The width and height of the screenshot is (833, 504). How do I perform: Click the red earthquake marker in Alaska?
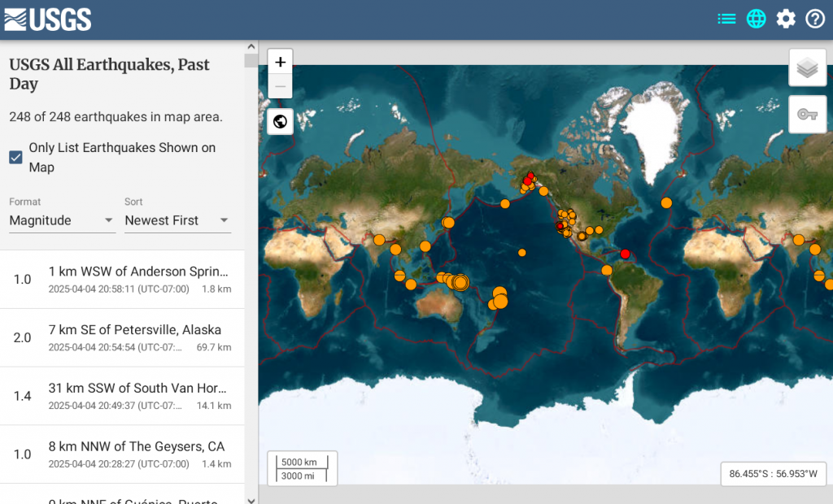pyautogui.click(x=527, y=181)
